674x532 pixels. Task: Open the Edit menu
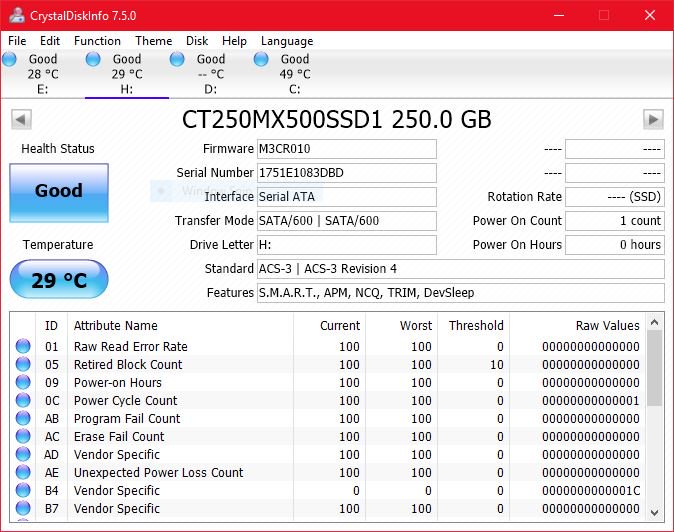pyautogui.click(x=49, y=41)
